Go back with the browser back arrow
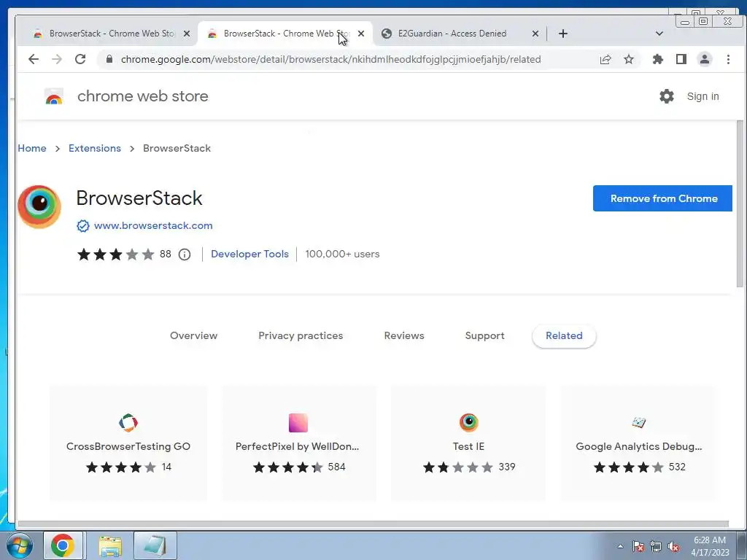Viewport: 747px width, 560px height. pyautogui.click(x=34, y=59)
